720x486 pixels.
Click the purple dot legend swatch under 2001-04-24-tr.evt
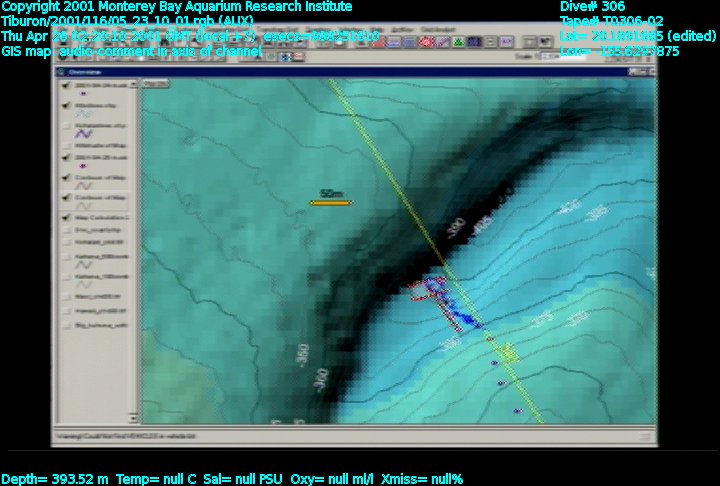(82, 94)
